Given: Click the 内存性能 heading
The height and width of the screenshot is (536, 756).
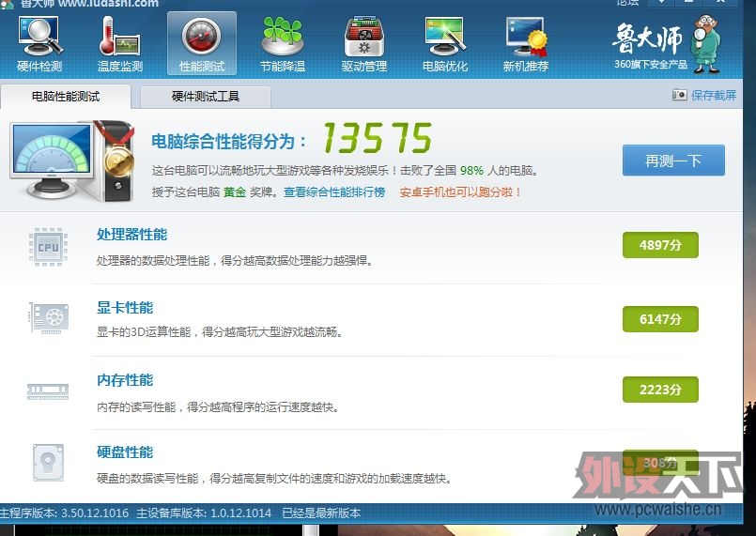Looking at the screenshot, I should 125,380.
